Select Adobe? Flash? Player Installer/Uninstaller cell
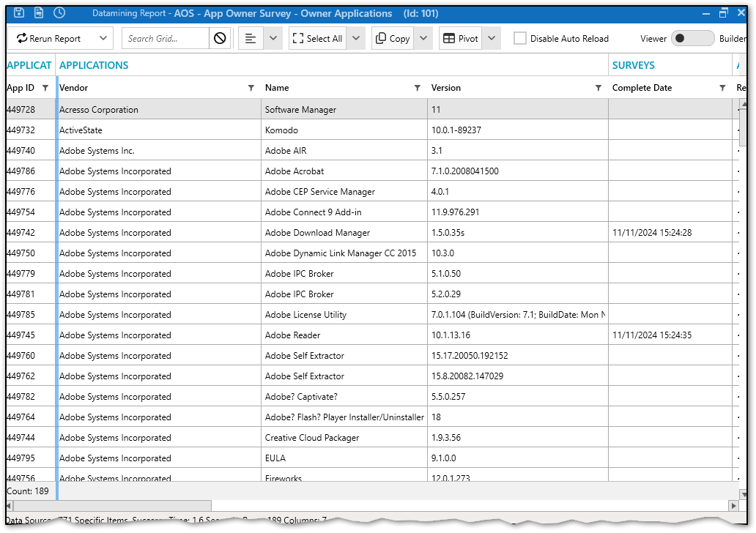The height and width of the screenshot is (533, 756). tap(344, 417)
